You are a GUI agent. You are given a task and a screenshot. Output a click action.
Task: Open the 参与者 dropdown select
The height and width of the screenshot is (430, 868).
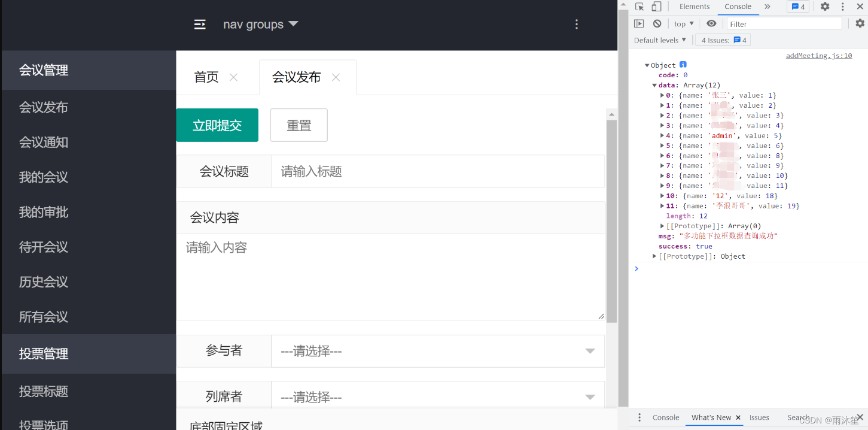437,351
